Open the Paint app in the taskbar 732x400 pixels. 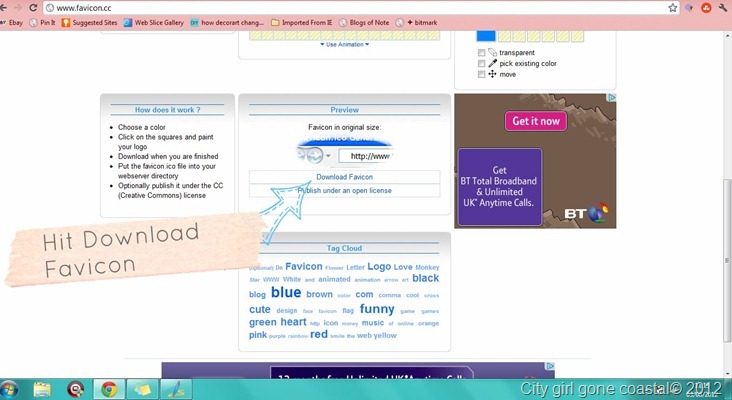tap(176, 389)
